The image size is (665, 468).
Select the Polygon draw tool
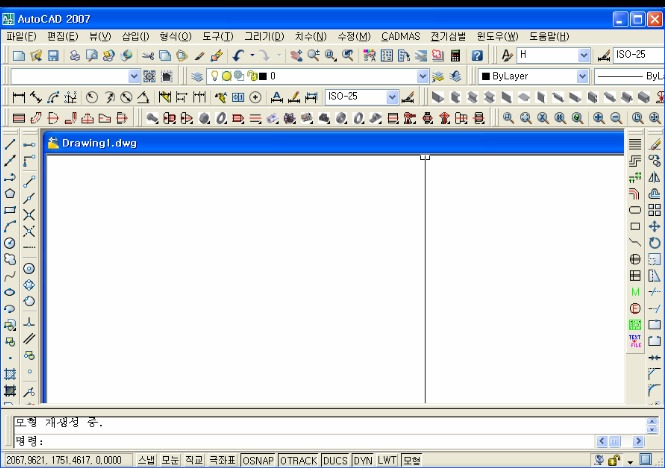[10, 194]
